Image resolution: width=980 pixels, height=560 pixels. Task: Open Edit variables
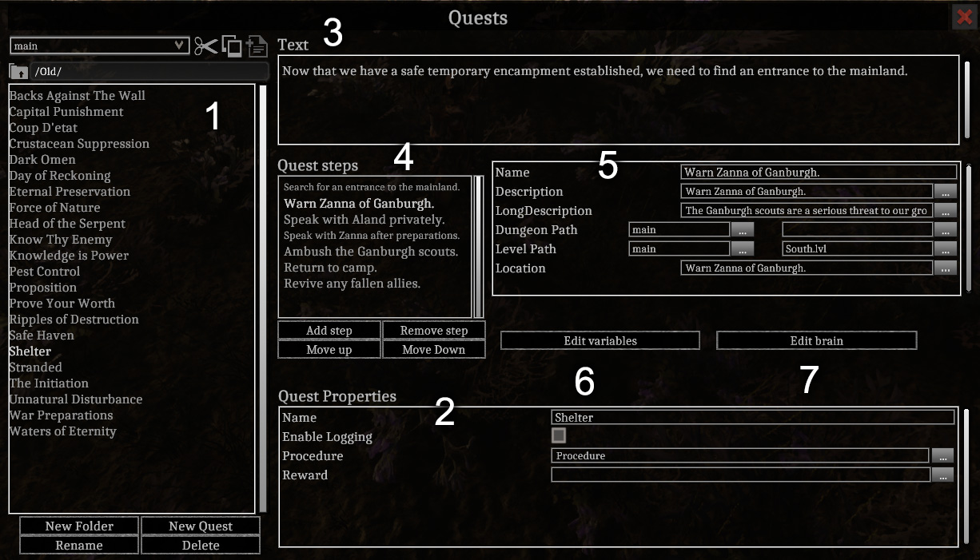tap(600, 341)
